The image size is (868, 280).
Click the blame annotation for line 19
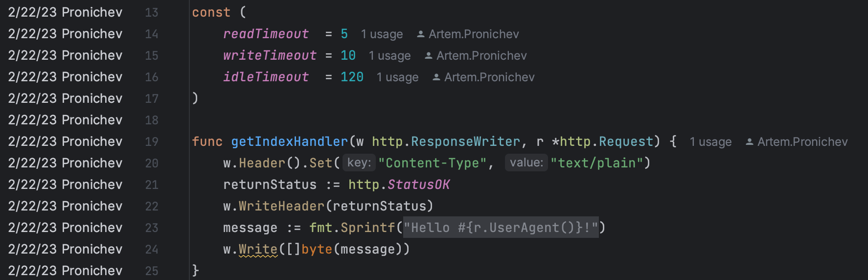pyautogui.click(x=65, y=141)
